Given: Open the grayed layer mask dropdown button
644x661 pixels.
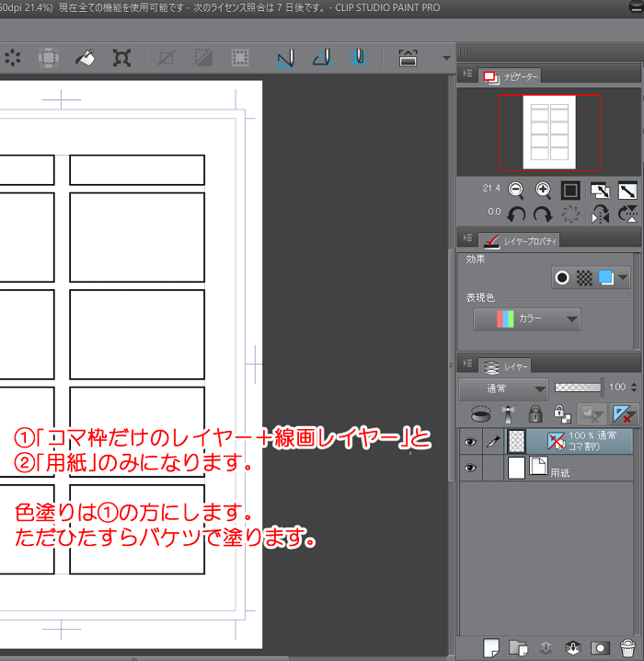Looking at the screenshot, I should pos(592,414).
